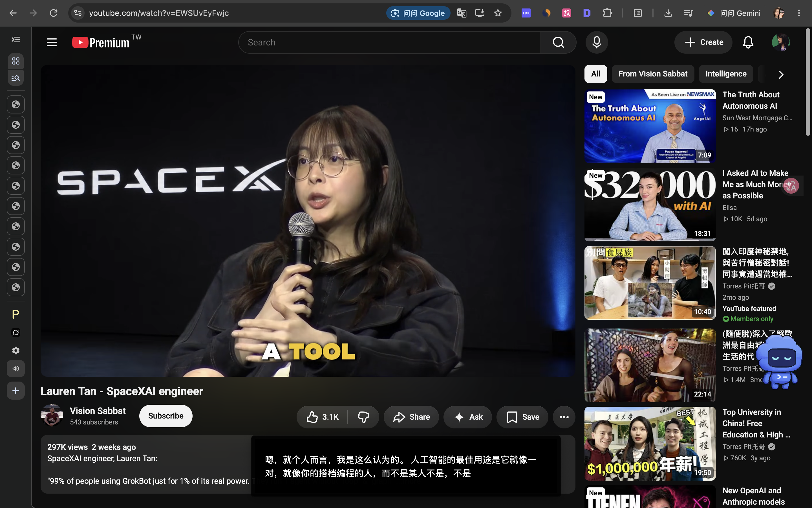812x508 pixels.
Task: Open the Elisa channel name
Action: [729, 208]
